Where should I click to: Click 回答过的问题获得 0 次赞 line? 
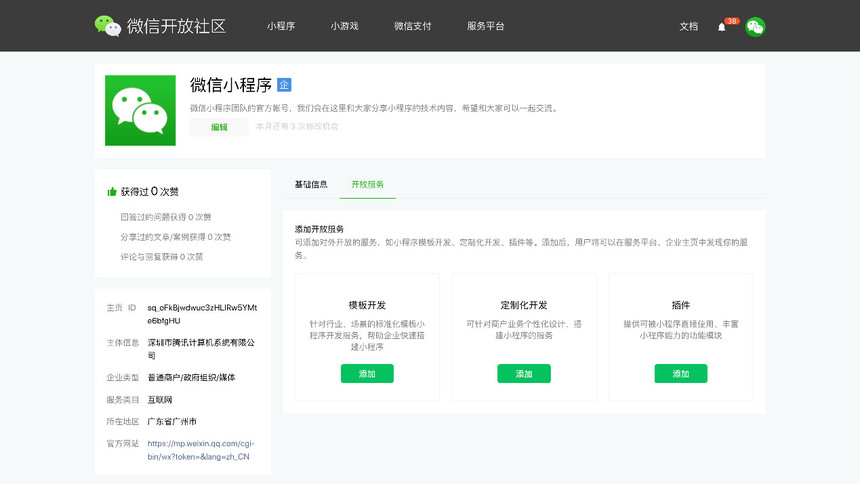(166, 217)
